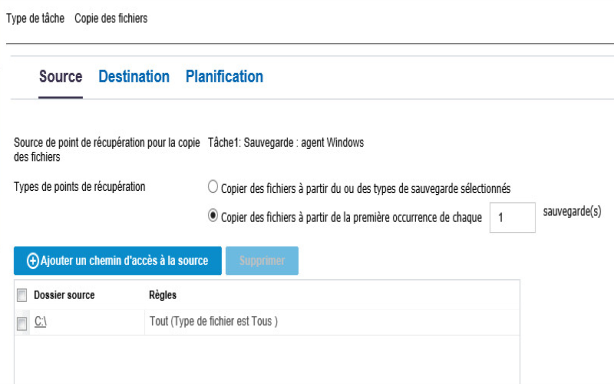Select the Source tab
614x384 pixels.
coord(61,76)
